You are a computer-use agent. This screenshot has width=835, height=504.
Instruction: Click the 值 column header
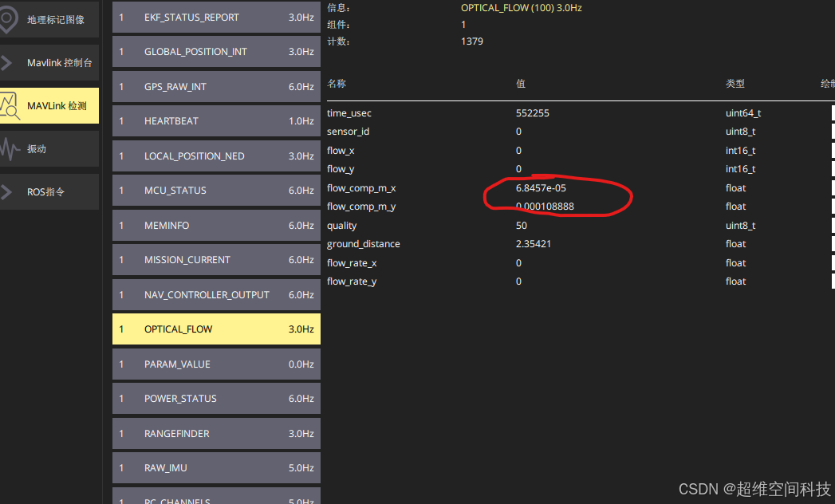pos(520,84)
